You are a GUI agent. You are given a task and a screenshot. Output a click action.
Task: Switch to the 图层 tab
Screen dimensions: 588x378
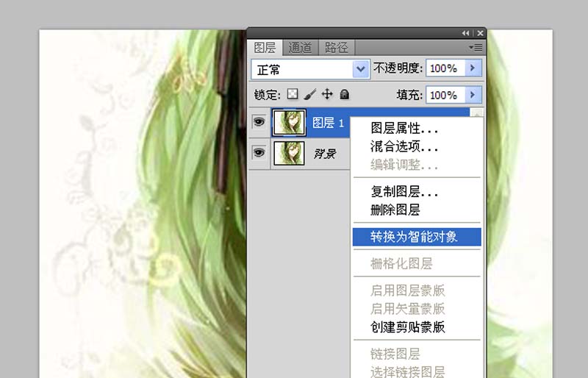pyautogui.click(x=265, y=48)
